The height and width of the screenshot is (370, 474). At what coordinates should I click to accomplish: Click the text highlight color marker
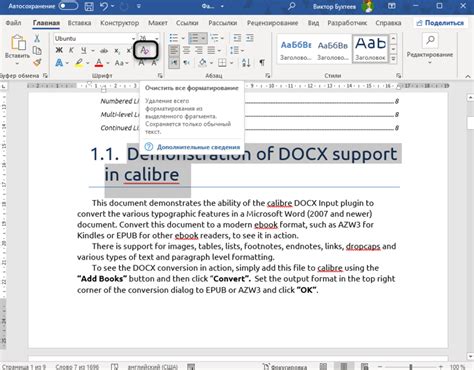(x=79, y=63)
